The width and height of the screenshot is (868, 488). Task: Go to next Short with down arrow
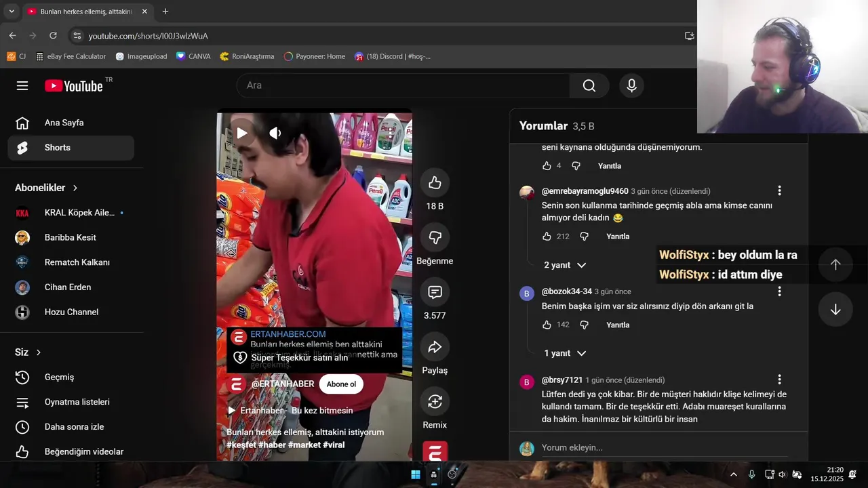[x=835, y=310]
